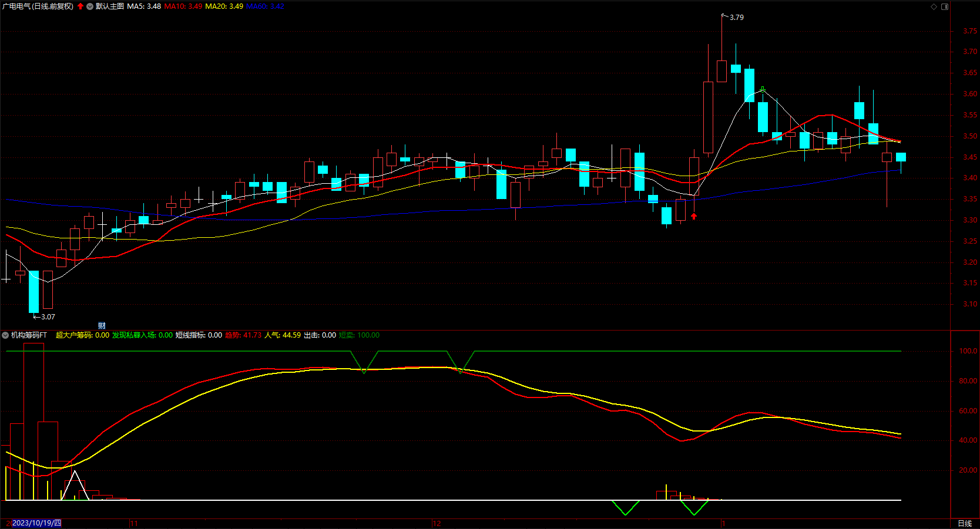Click the 默认主图 main chart label

(110, 6)
